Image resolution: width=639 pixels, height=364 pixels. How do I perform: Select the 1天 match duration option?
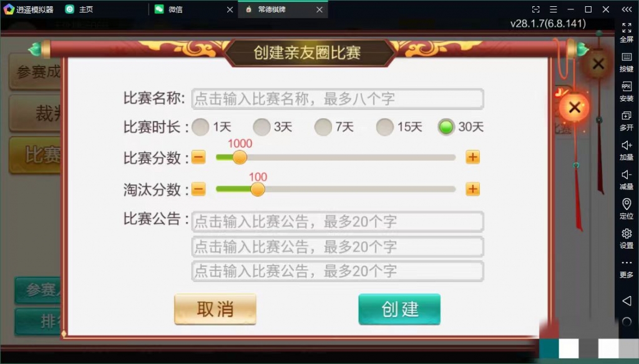pos(200,127)
